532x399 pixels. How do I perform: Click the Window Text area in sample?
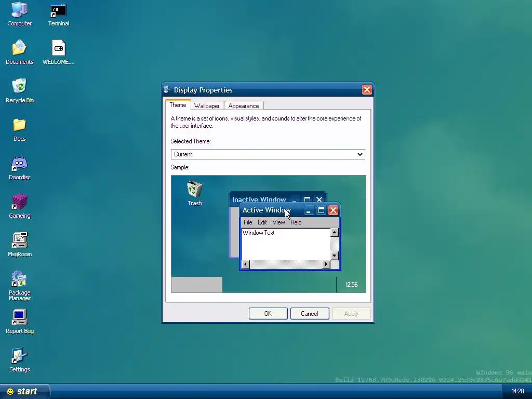tap(286, 244)
